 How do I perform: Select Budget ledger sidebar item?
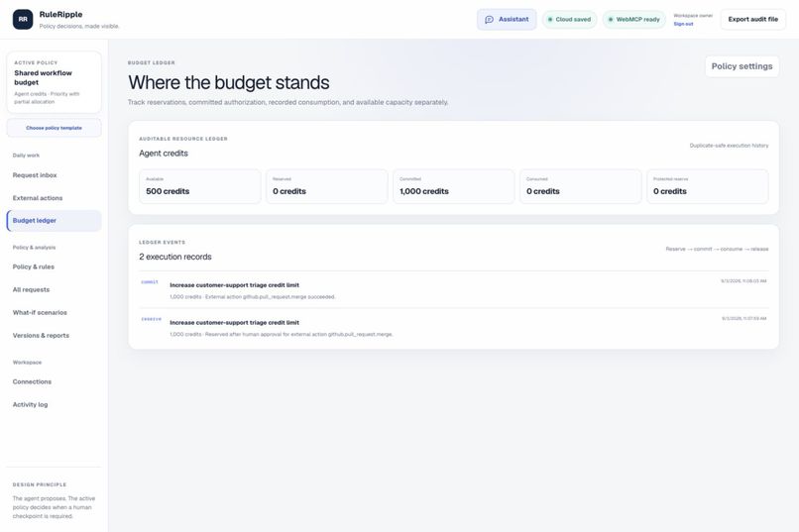click(x=54, y=221)
